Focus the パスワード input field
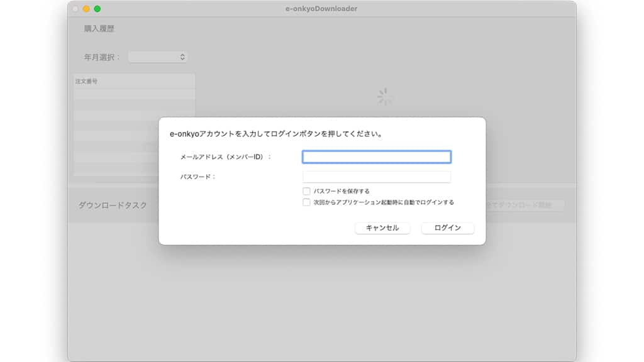This screenshot has width=644, height=362. tap(377, 177)
